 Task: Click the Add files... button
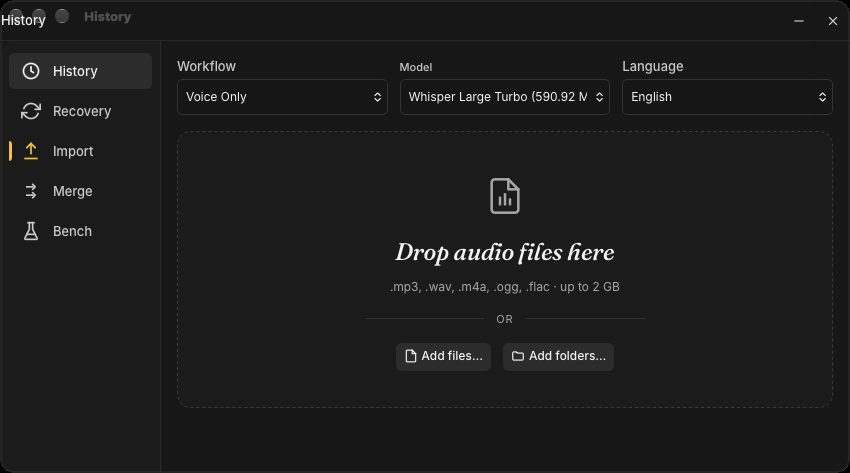pyautogui.click(x=443, y=357)
